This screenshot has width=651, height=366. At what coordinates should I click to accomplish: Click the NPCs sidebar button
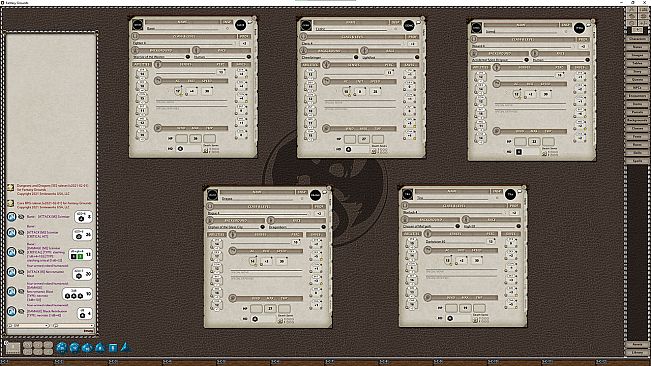637,88
